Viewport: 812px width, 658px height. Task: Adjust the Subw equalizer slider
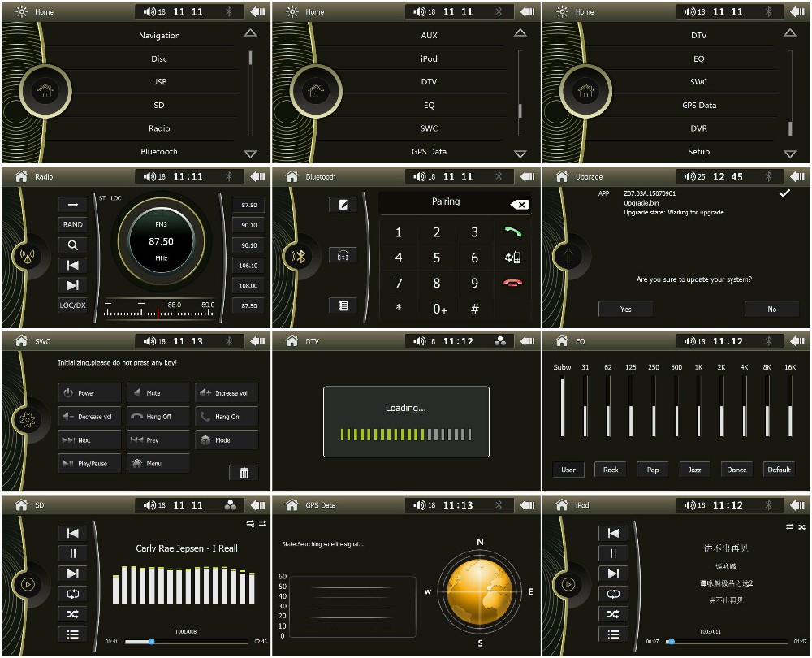pyautogui.click(x=562, y=406)
